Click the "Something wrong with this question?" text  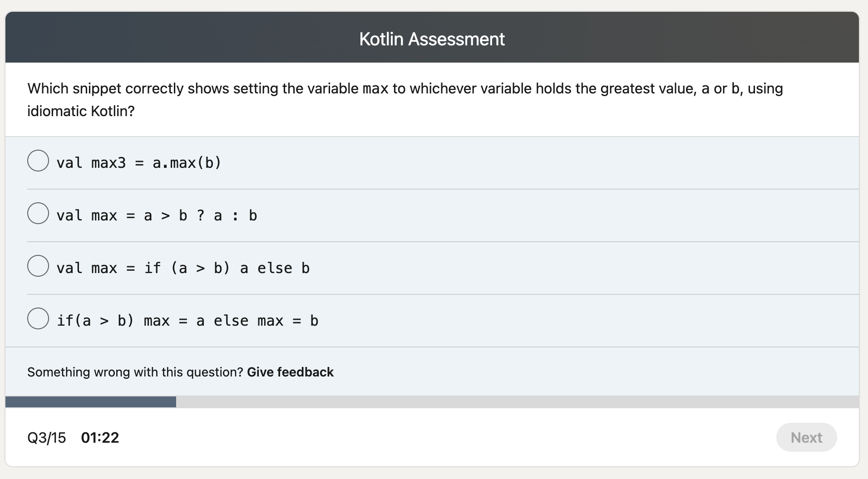pyautogui.click(x=135, y=372)
